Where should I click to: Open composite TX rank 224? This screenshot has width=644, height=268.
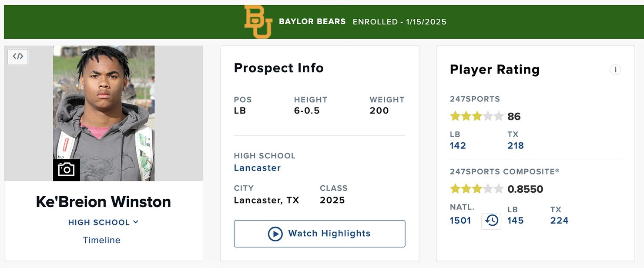click(x=559, y=221)
